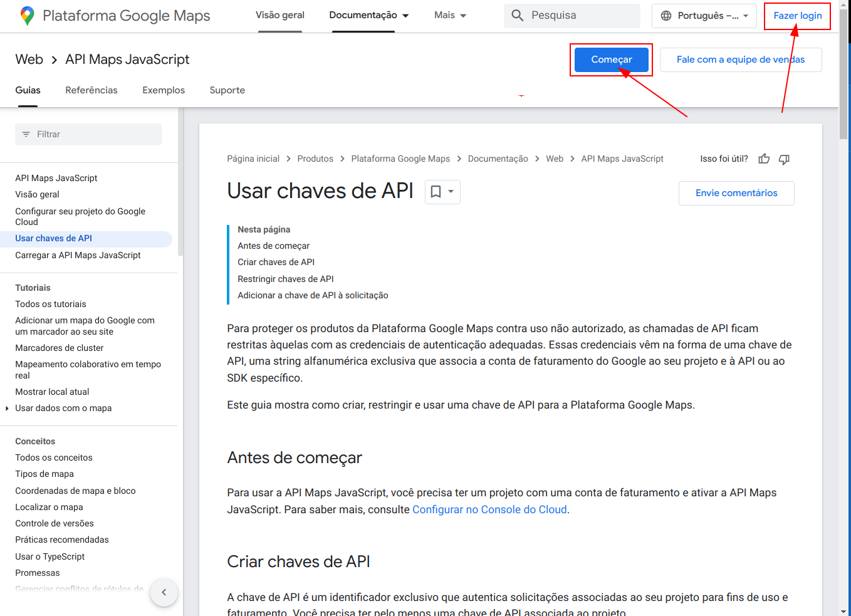Click the thumbs up helpful icon
851x616 pixels.
764,159
